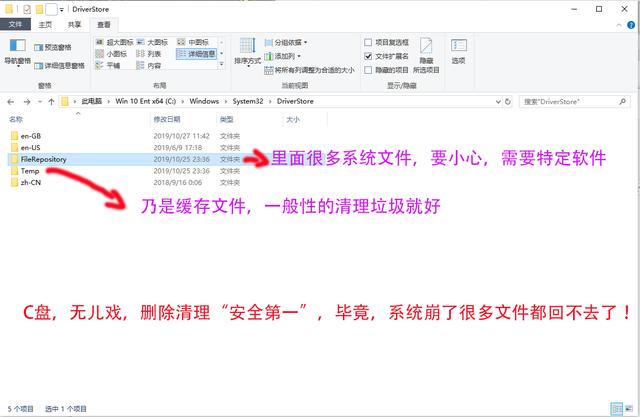The width and height of the screenshot is (640, 417).
Task: Expand the address bar history dropdown
Action: pyautogui.click(x=498, y=102)
